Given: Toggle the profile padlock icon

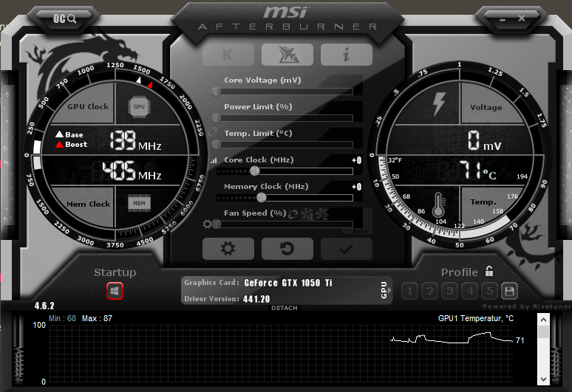Looking at the screenshot, I should click(489, 271).
